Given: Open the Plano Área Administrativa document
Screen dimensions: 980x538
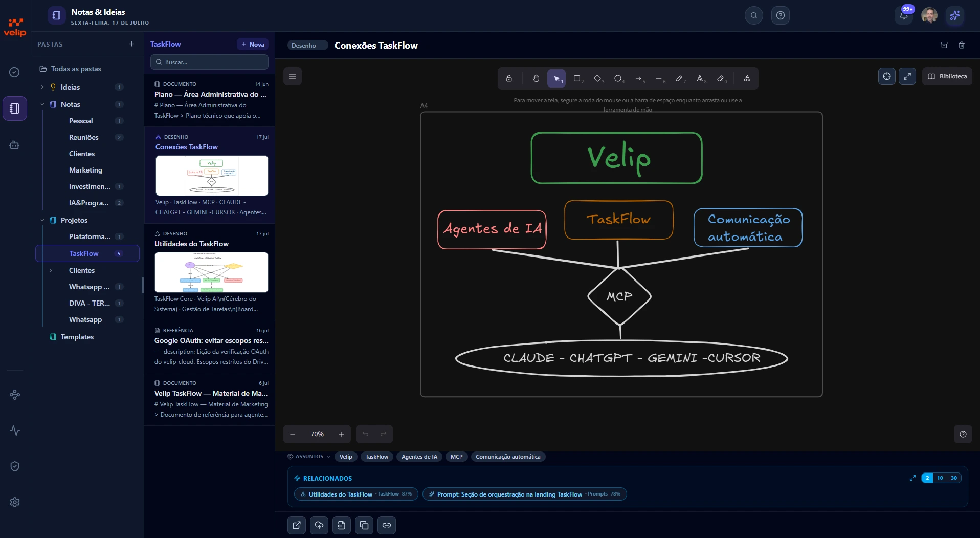Looking at the screenshot, I should [210, 100].
